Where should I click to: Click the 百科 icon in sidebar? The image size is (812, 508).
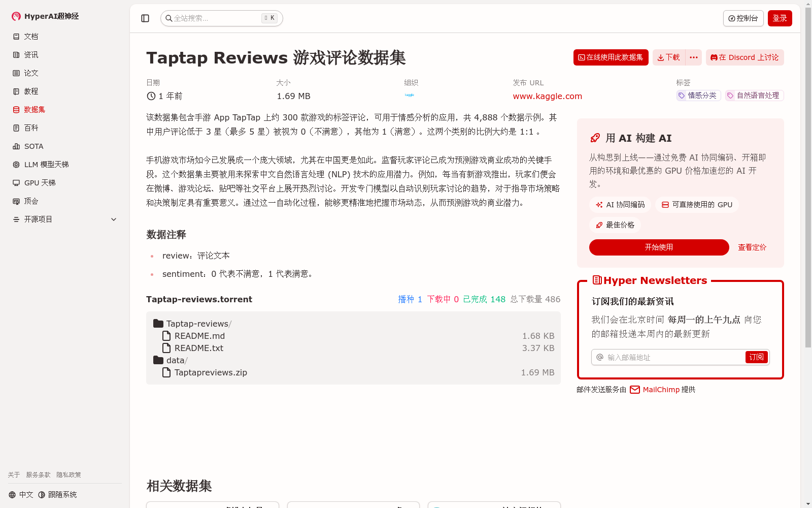[16, 128]
